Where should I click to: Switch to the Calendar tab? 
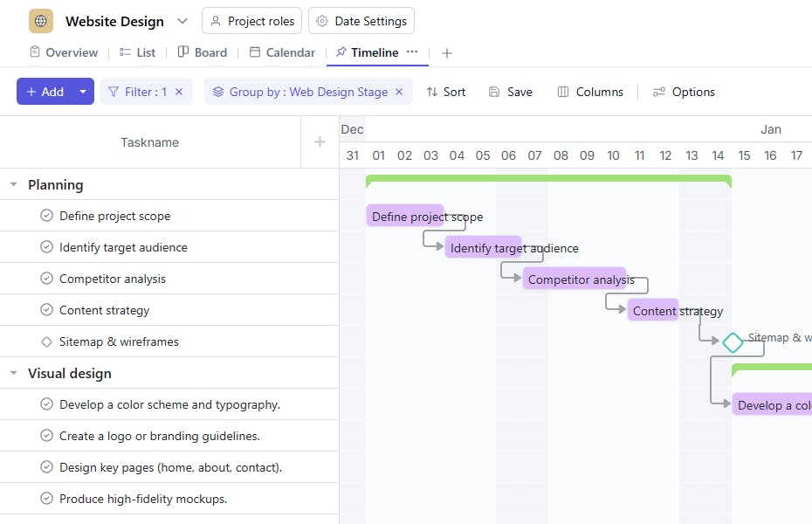(x=282, y=52)
